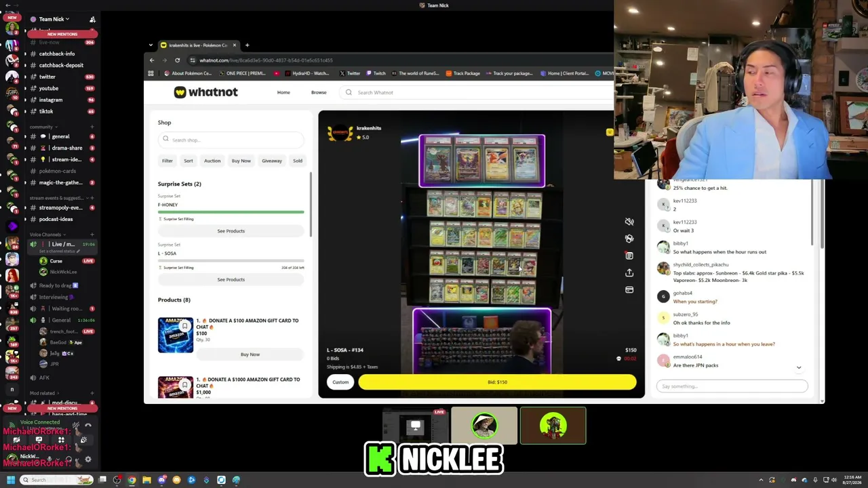The width and height of the screenshot is (868, 488).
Task: See Products for F-HONEY surprise set
Action: pyautogui.click(x=231, y=231)
